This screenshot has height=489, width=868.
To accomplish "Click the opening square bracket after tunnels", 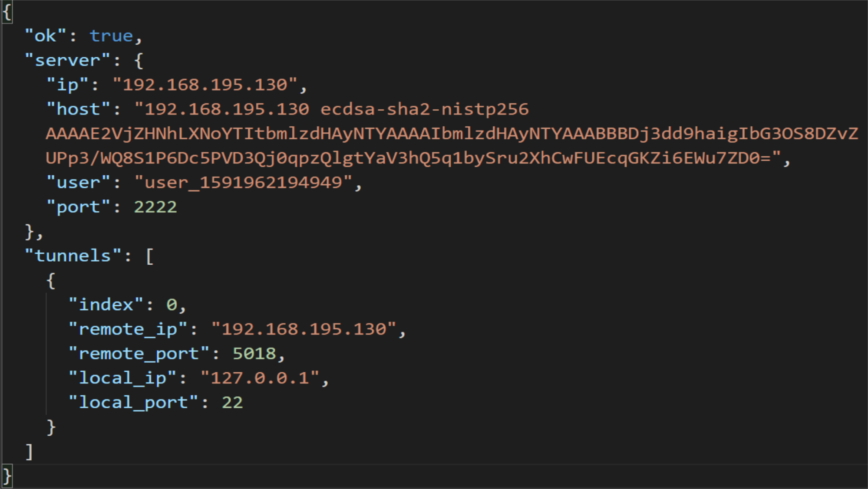I will tap(149, 256).
